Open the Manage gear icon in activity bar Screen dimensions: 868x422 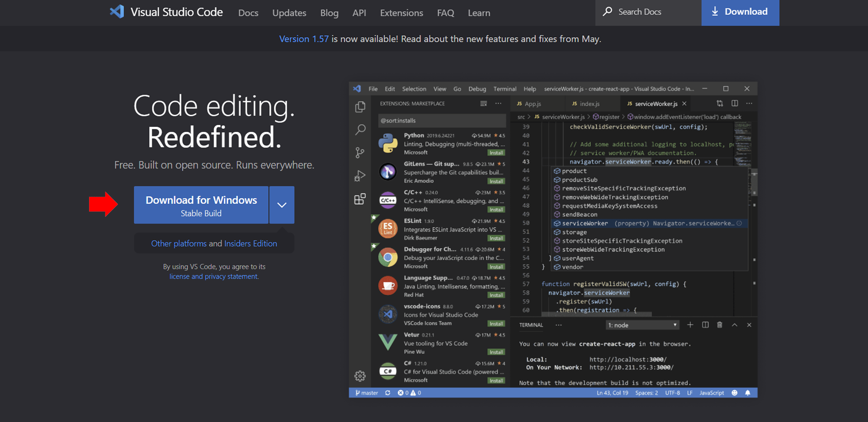(x=360, y=376)
